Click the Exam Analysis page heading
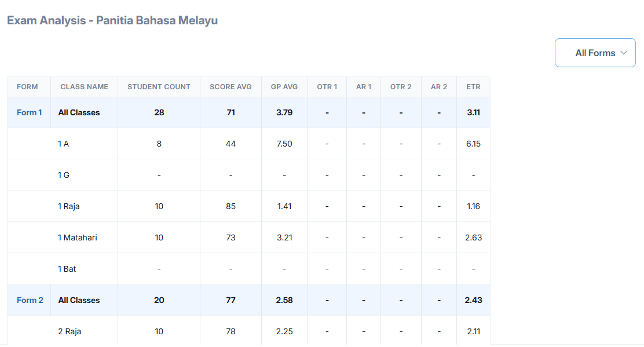Screen dimensions: 644x347 [x=112, y=20]
